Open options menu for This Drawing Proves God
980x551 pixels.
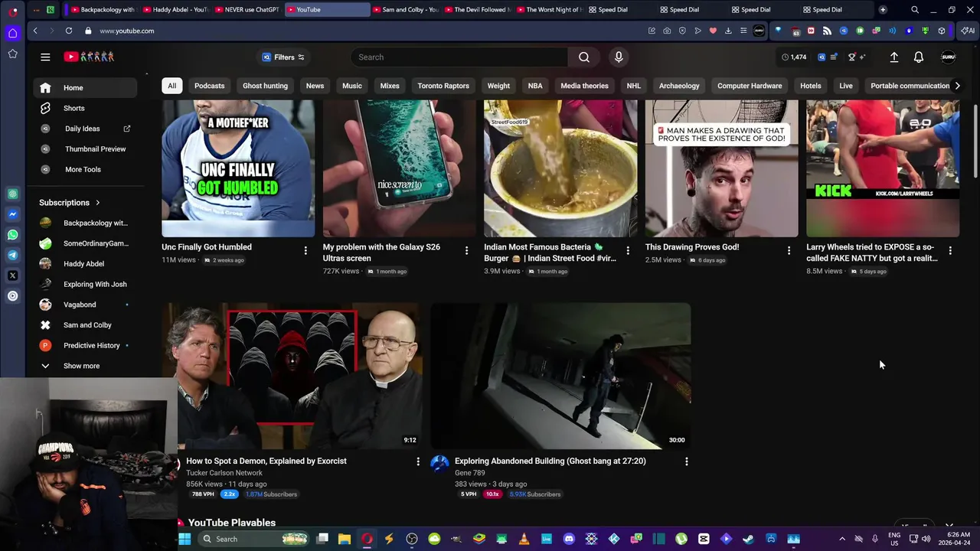tap(789, 250)
